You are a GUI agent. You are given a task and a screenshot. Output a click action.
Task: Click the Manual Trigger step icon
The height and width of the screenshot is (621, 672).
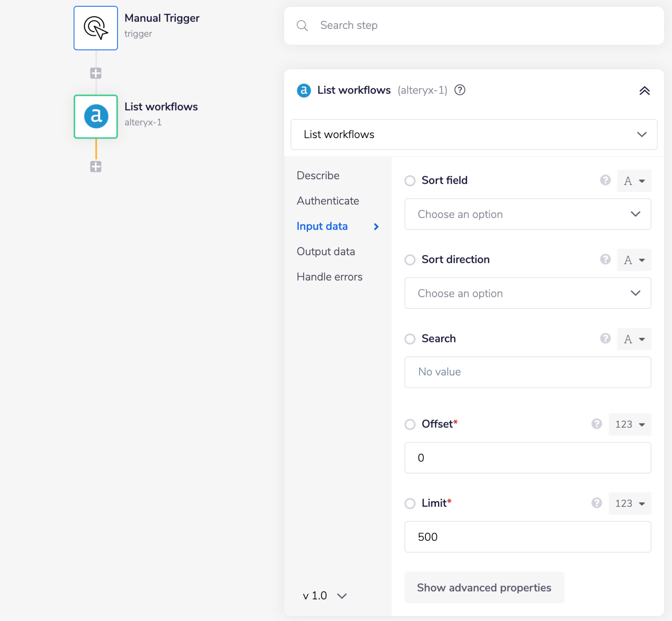[x=95, y=28]
